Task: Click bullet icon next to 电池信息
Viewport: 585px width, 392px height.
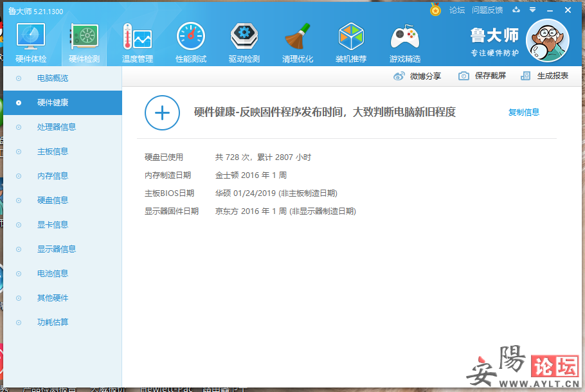Action: pyautogui.click(x=19, y=274)
